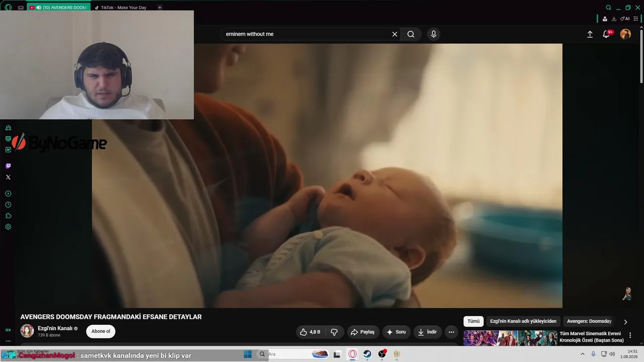Image resolution: width=644 pixels, height=362 pixels.
Task: Share the video via Paylaş
Action: point(363,332)
